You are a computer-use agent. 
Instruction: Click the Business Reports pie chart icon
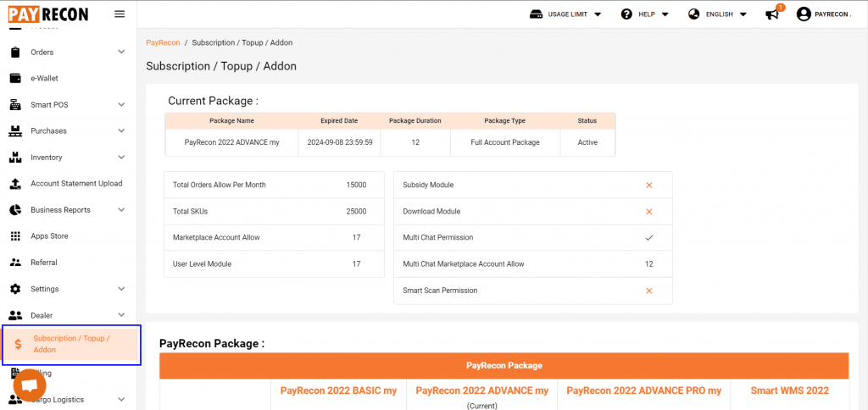tap(15, 210)
